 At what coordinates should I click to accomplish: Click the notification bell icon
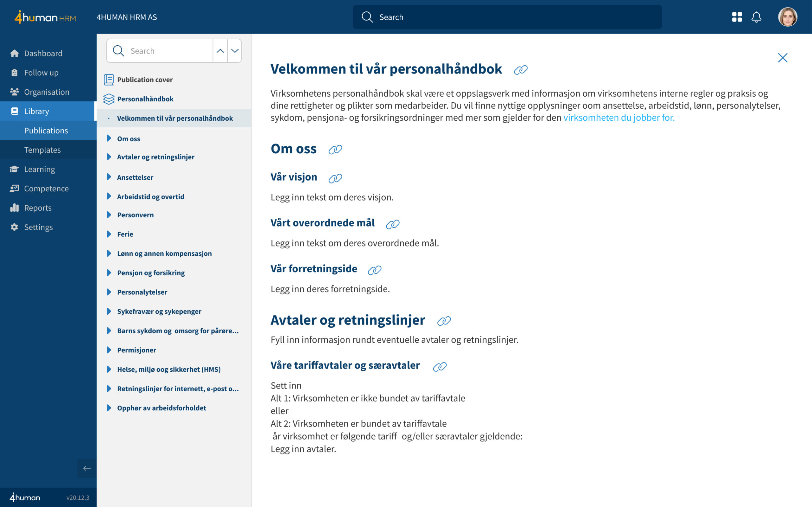coord(756,17)
